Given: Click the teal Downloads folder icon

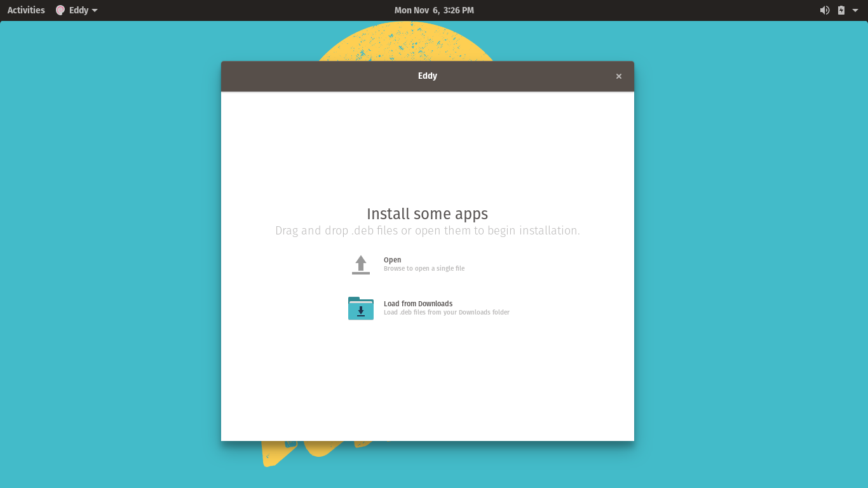Looking at the screenshot, I should pyautogui.click(x=361, y=308).
